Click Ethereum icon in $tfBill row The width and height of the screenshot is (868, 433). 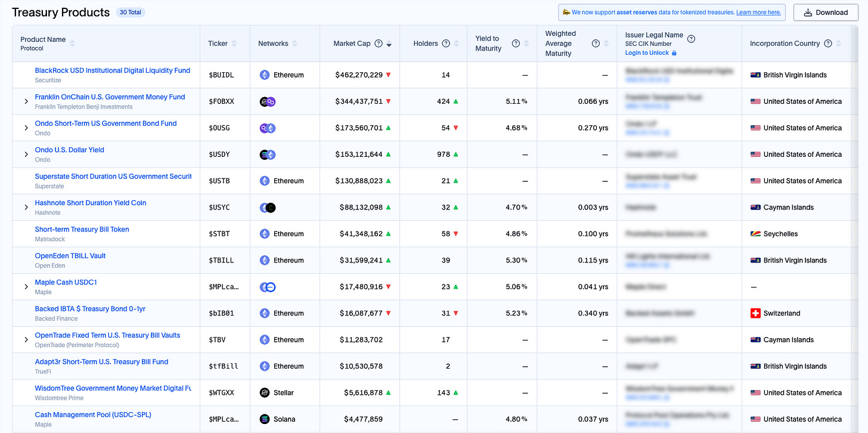(265, 366)
